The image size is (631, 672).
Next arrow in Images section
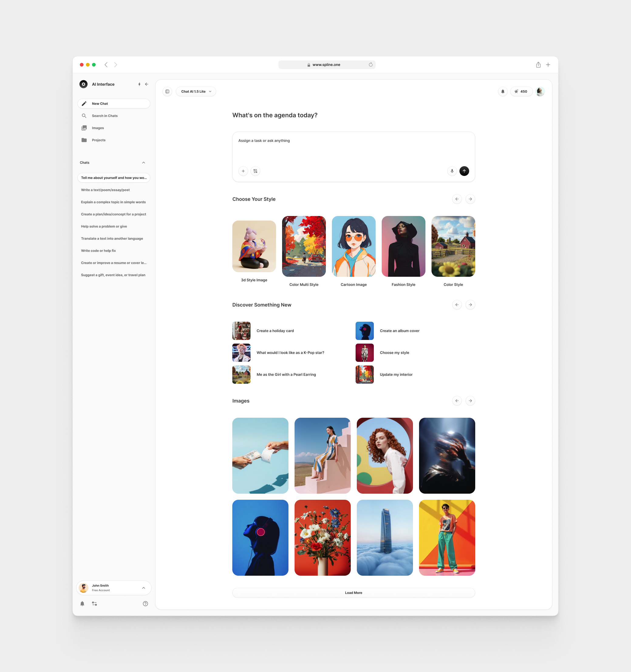(470, 401)
